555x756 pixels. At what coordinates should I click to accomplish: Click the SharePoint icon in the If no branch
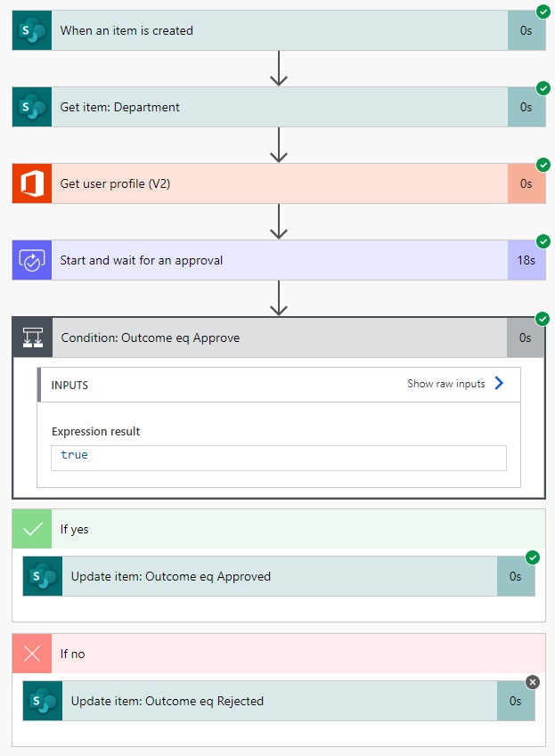coord(41,701)
